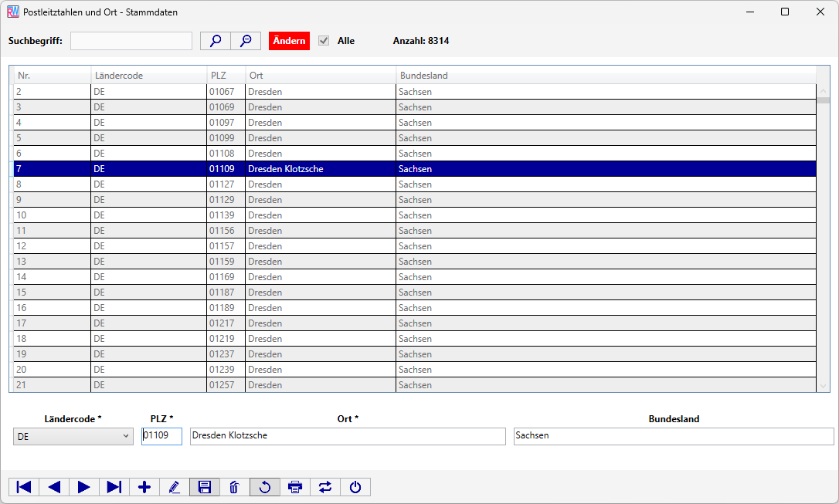
Task: Click the two-arrows swap icon
Action: tap(324, 487)
